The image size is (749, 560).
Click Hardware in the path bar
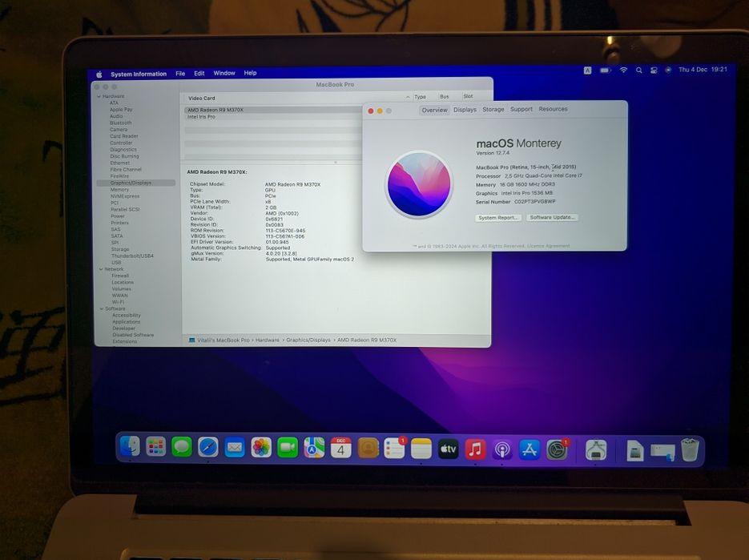[267, 340]
